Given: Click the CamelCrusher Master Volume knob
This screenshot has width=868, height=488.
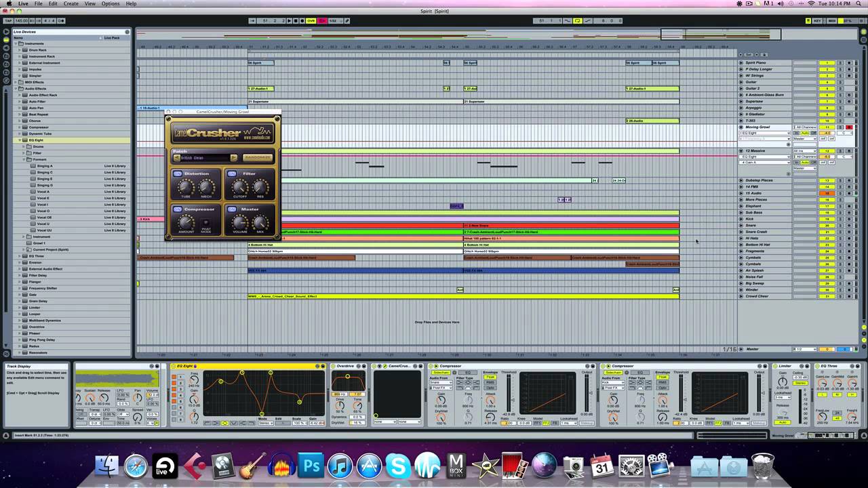Looking at the screenshot, I should (240, 222).
